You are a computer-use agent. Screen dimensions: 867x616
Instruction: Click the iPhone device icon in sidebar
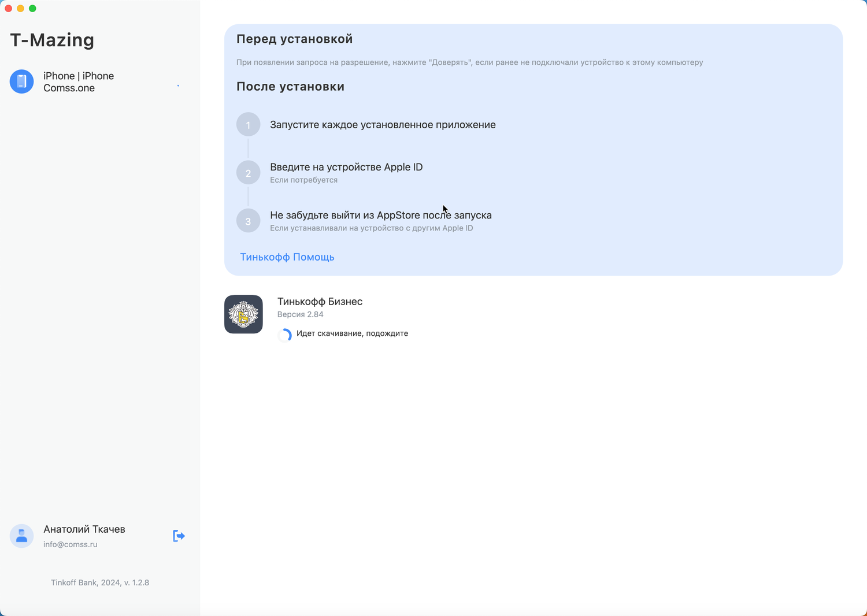point(21,81)
